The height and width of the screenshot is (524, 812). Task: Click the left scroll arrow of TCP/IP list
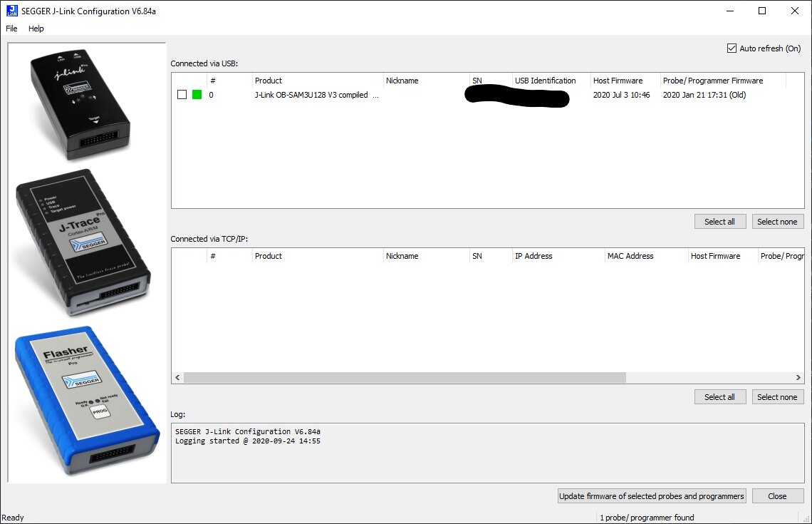(177, 377)
